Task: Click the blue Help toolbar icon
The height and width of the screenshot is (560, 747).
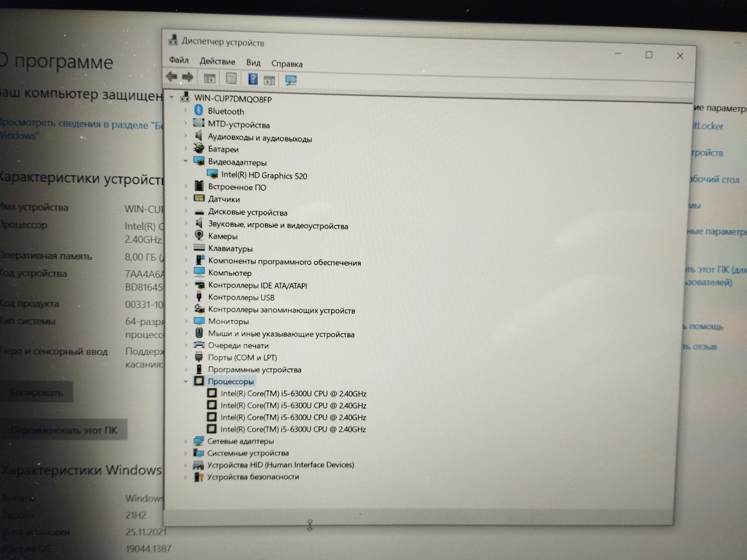Action: (253, 79)
